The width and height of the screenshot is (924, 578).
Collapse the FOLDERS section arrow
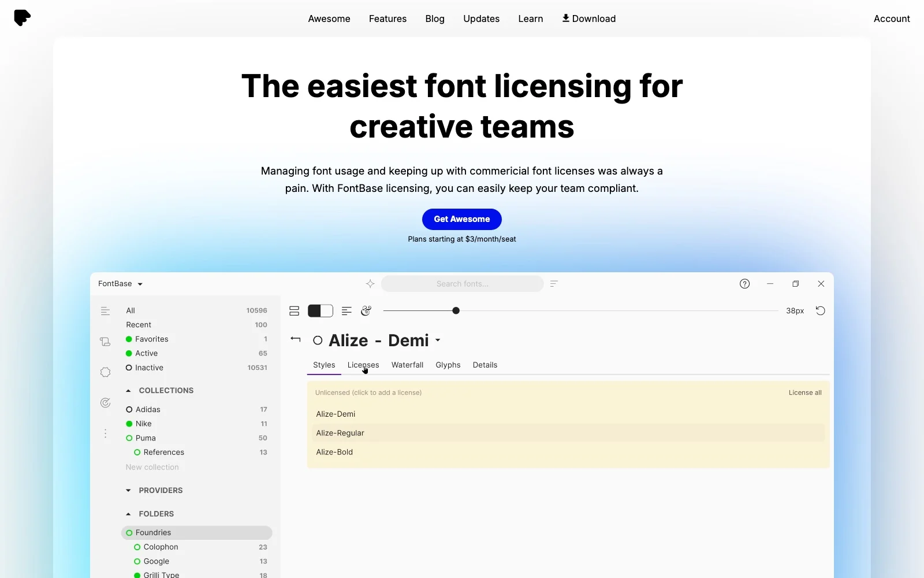[x=128, y=514]
